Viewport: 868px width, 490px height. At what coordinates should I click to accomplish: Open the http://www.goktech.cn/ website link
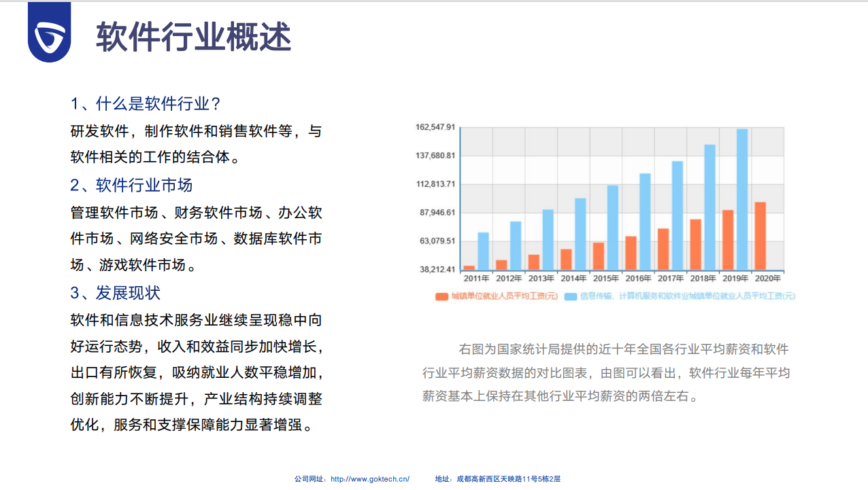click(369, 479)
